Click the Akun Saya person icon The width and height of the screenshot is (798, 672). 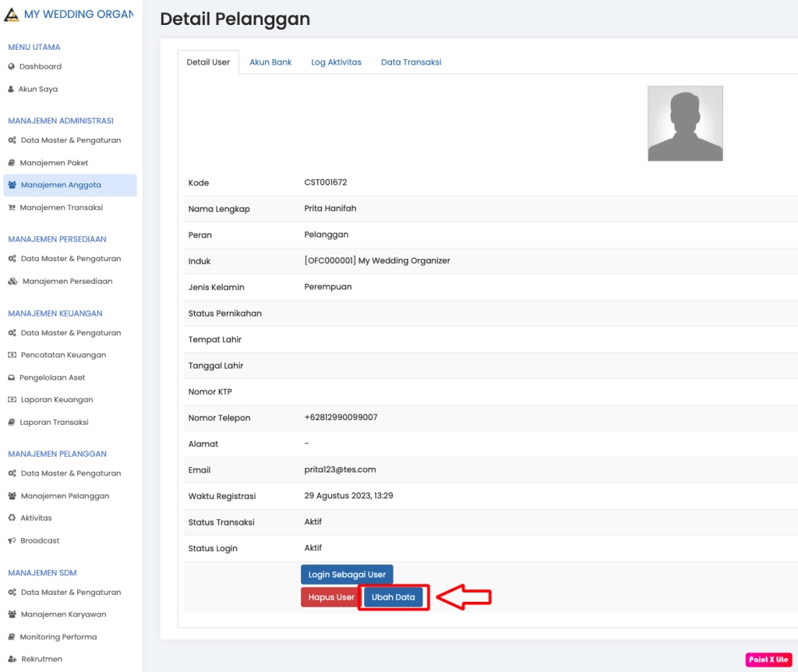tap(12, 90)
